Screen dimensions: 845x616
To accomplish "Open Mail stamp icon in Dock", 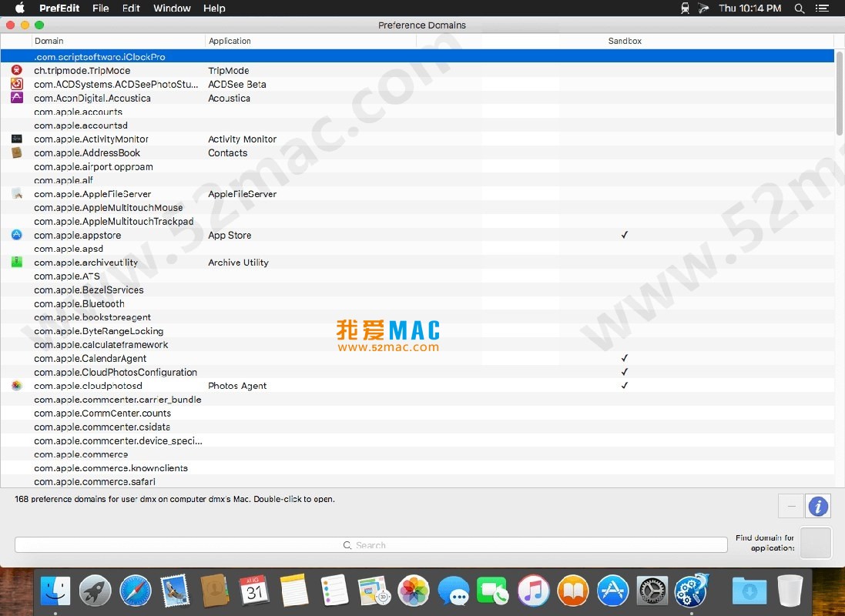I will click(x=175, y=591).
